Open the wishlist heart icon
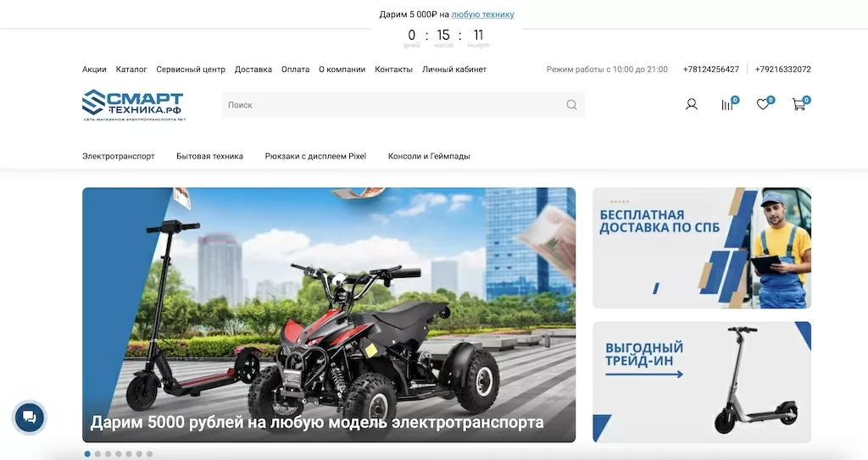 tap(763, 104)
